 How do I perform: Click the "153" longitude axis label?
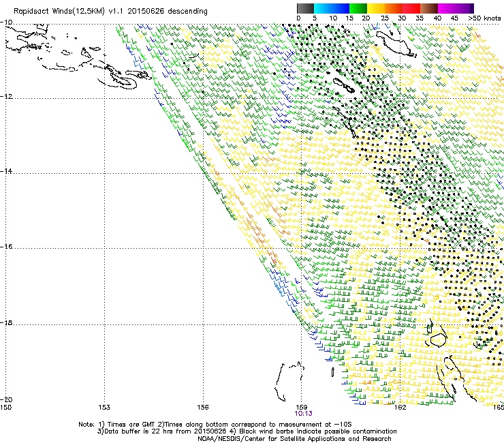104,408
